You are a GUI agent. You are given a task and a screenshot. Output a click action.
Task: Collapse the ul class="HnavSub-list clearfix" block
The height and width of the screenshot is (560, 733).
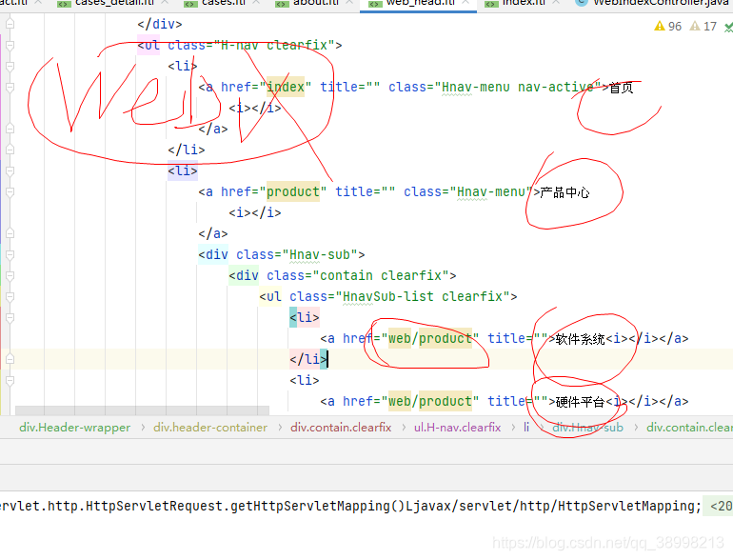(x=10, y=297)
